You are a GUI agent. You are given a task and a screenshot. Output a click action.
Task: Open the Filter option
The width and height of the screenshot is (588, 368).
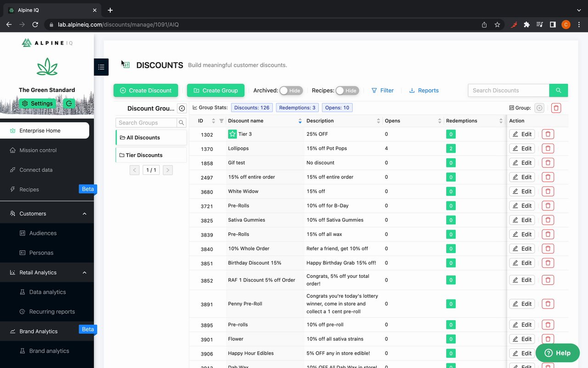coord(383,91)
